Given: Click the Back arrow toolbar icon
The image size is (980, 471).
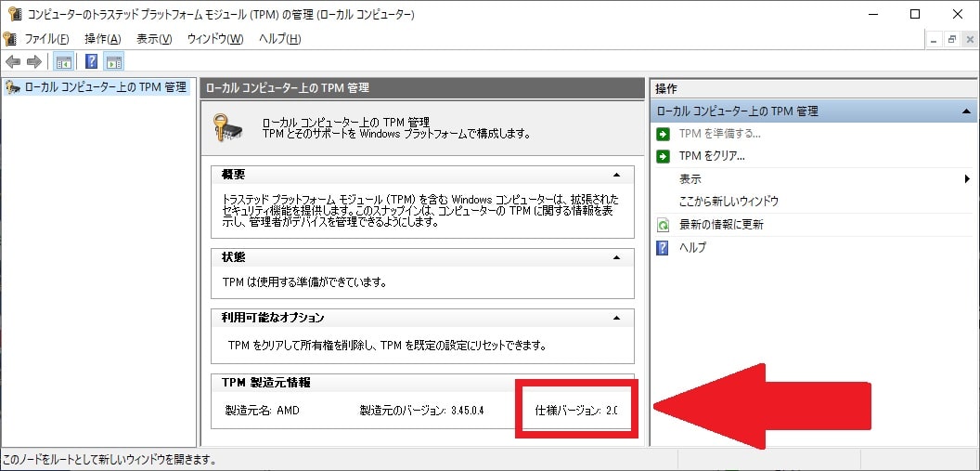Looking at the screenshot, I should [x=12, y=61].
